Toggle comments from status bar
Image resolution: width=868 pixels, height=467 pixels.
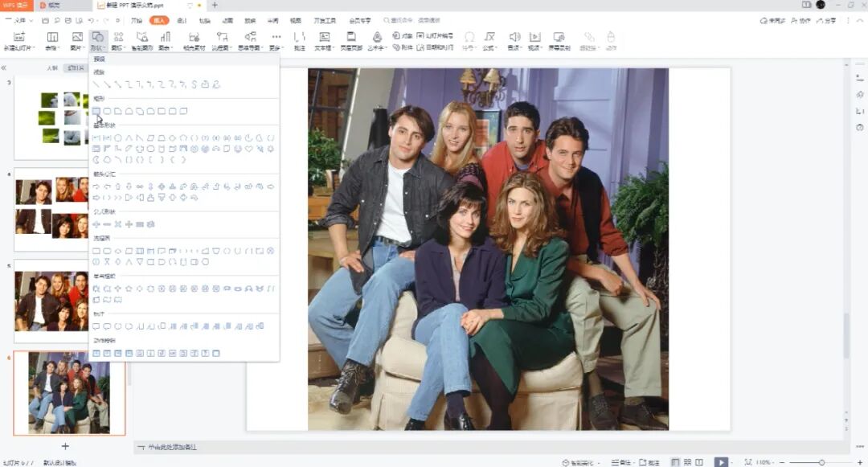tap(649, 462)
